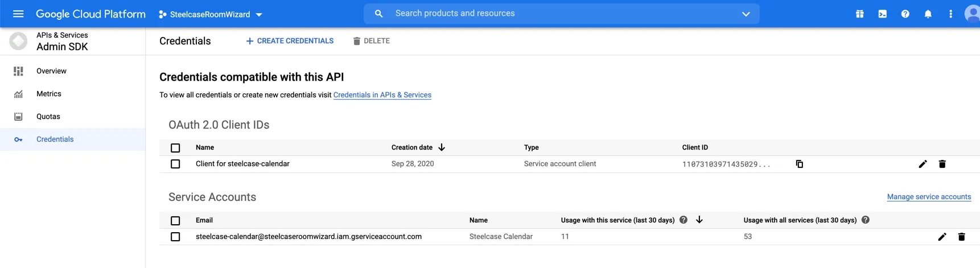This screenshot has height=268, width=980.
Task: Check the Client for steelcase-calendar row
Action: (x=175, y=164)
